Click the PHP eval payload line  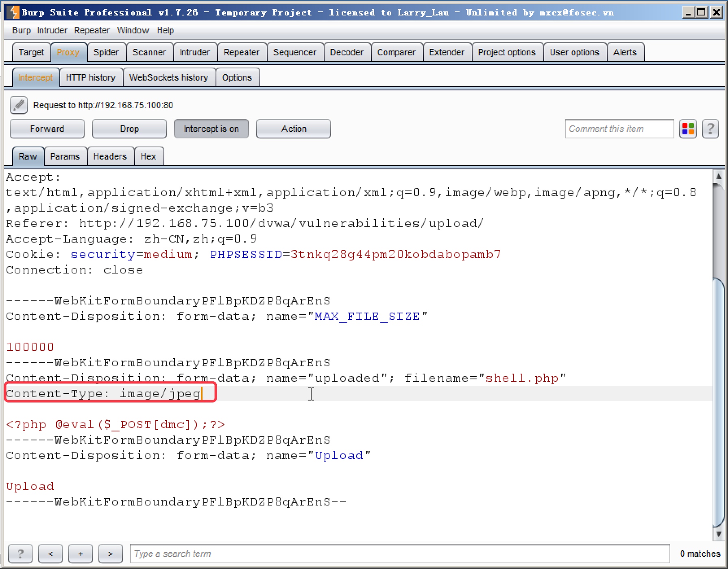115,425
